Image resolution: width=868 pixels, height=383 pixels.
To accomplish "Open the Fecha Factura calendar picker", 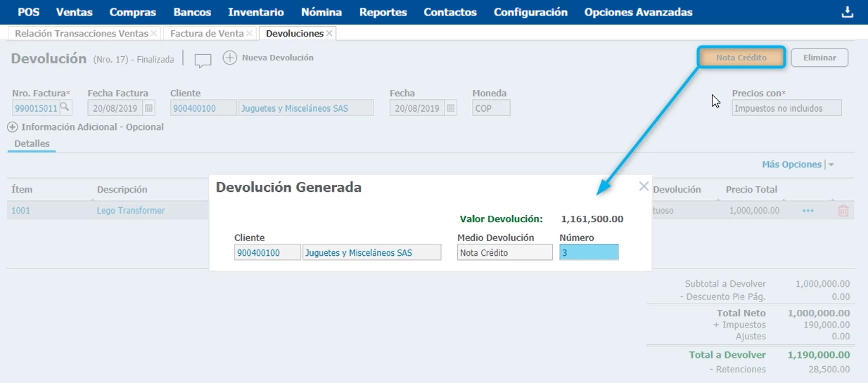I will (148, 108).
